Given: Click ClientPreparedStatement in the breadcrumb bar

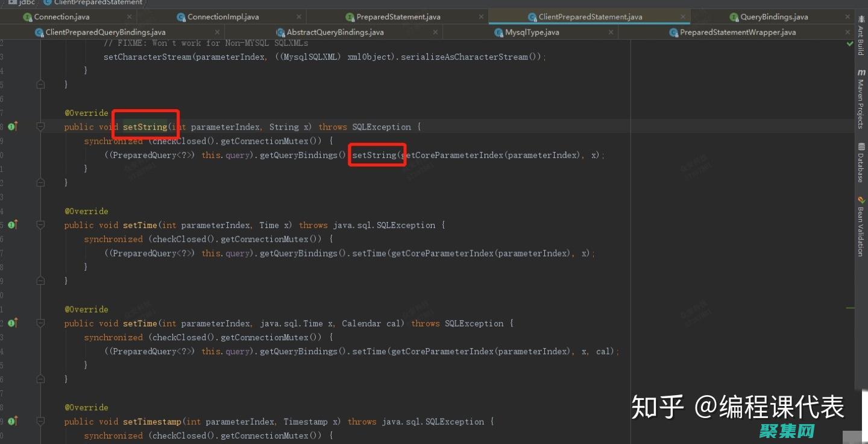Looking at the screenshot, I should [x=98, y=2].
